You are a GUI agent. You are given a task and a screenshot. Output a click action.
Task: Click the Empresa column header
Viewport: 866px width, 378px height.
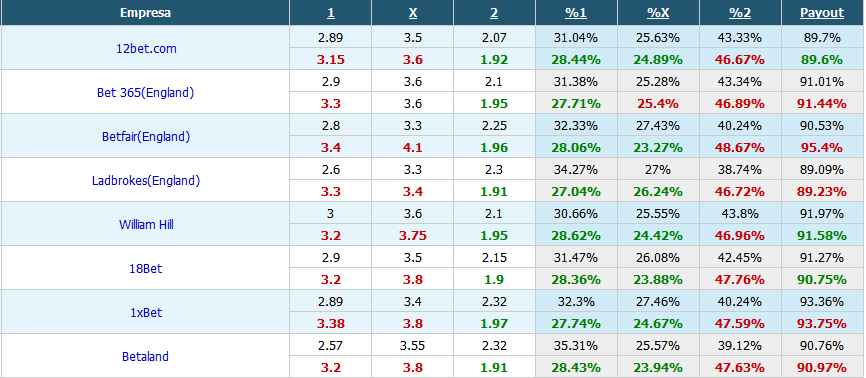click(x=145, y=13)
